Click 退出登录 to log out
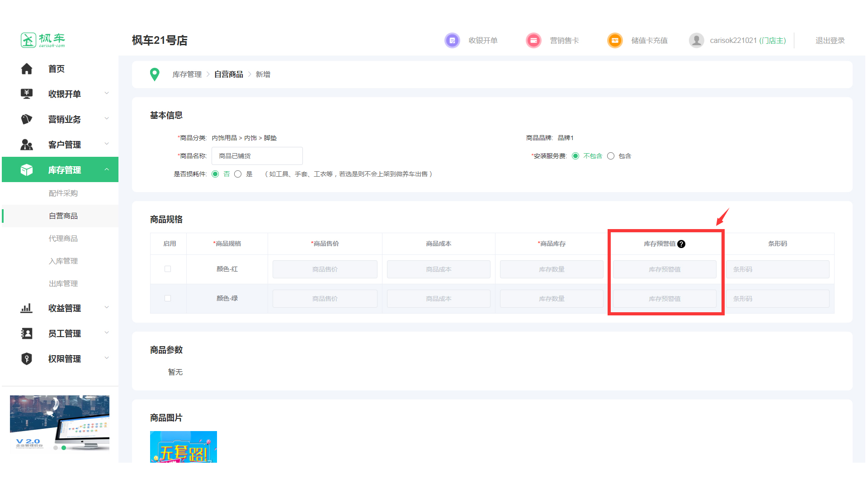Image resolution: width=868 pixels, height=488 pixels. pos(830,41)
